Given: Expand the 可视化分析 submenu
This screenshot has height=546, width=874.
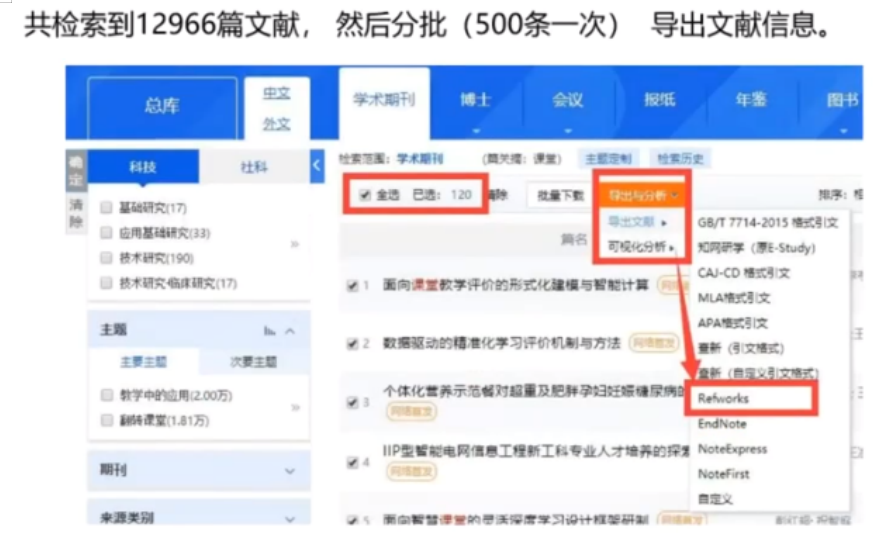Looking at the screenshot, I should pyautogui.click(x=641, y=246).
